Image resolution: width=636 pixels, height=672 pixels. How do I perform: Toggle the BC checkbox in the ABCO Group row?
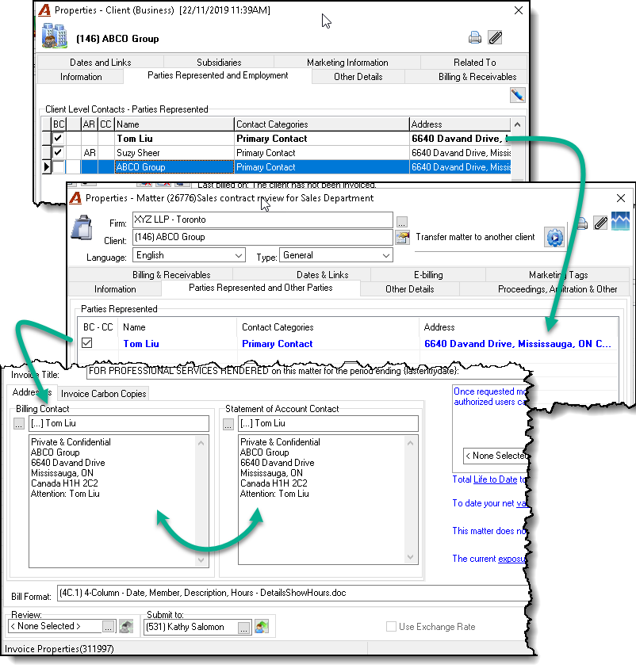(59, 167)
